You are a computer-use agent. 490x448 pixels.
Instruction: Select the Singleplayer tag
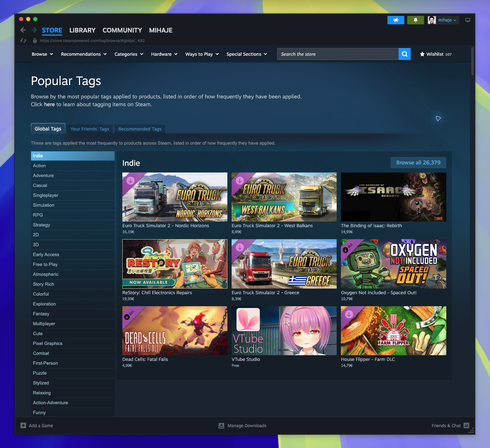(73, 195)
